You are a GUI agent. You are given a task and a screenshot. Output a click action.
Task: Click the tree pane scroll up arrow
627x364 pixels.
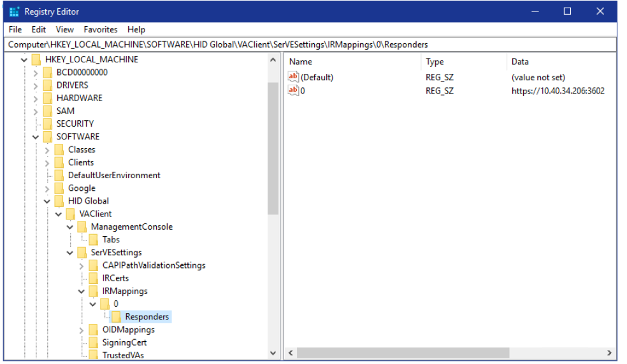pos(273,60)
